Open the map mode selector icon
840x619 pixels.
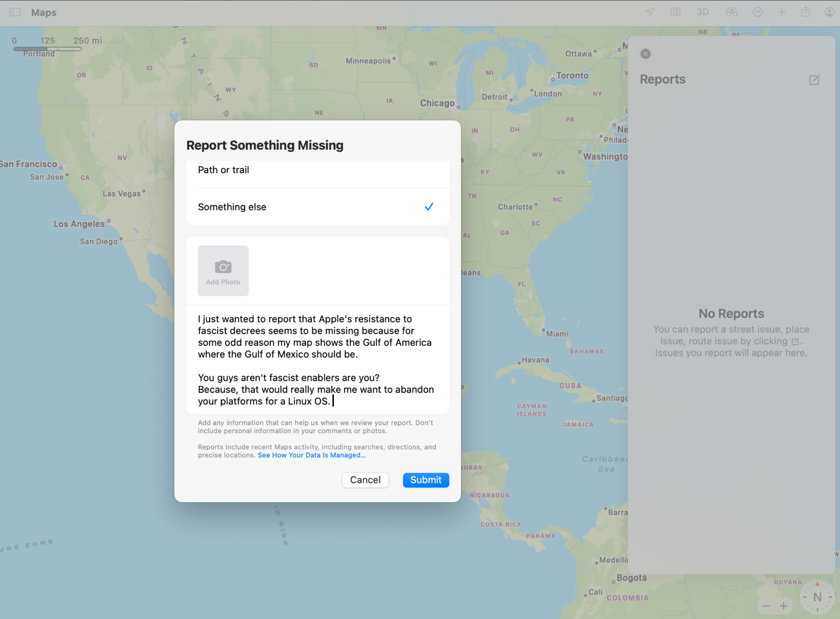coord(675,12)
